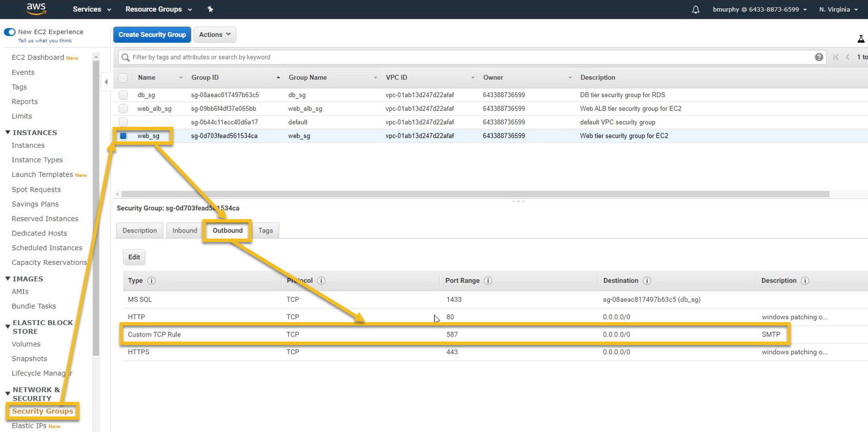This screenshot has width=868, height=432.
Task: Open the bmurphy account dropdown
Action: click(x=759, y=9)
